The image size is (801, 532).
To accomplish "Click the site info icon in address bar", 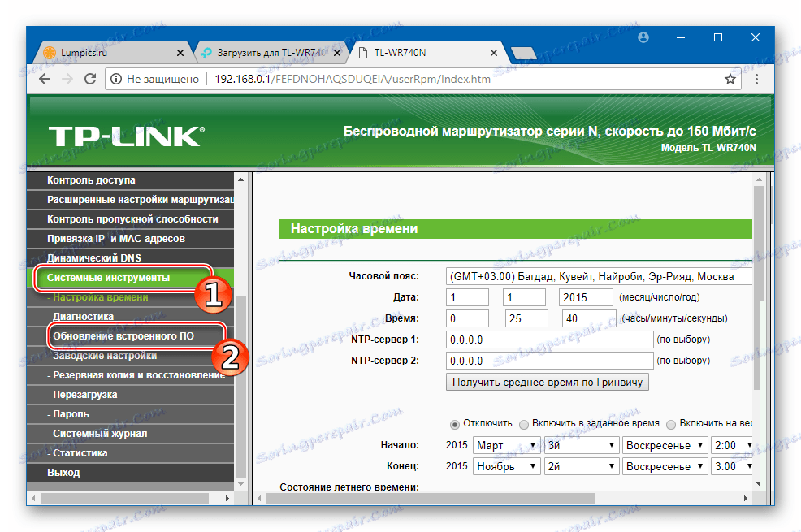I will (x=116, y=79).
